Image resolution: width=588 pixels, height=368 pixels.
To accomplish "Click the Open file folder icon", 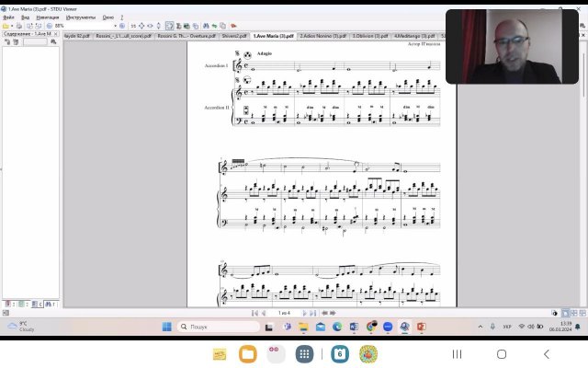I will (6, 26).
